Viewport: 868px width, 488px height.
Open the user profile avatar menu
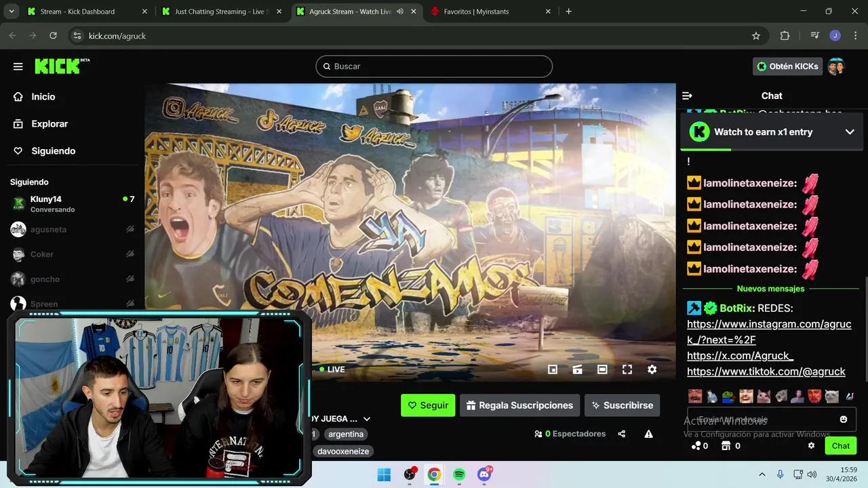[836, 66]
